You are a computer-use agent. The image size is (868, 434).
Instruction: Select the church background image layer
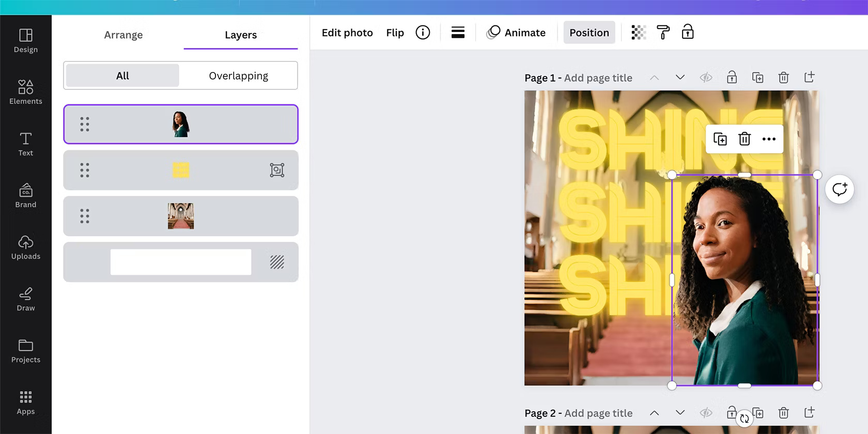tap(180, 216)
